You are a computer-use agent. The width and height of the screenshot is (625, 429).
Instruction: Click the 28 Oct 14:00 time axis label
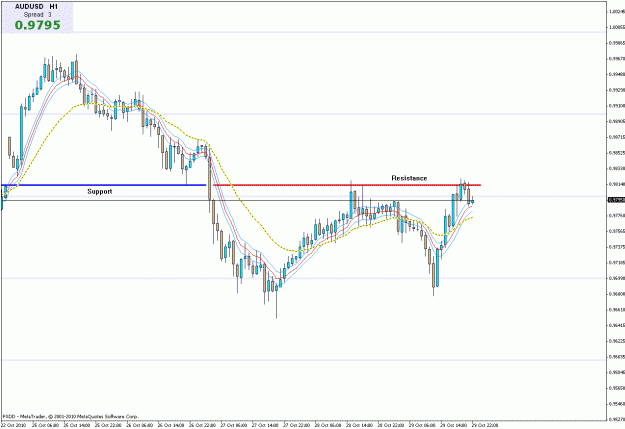coord(360,425)
